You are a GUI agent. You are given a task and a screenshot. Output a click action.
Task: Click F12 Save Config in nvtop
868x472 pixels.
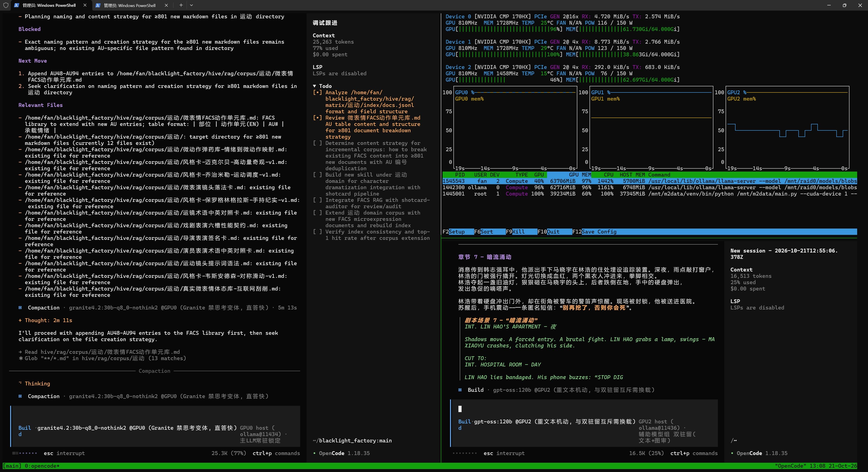coord(594,231)
